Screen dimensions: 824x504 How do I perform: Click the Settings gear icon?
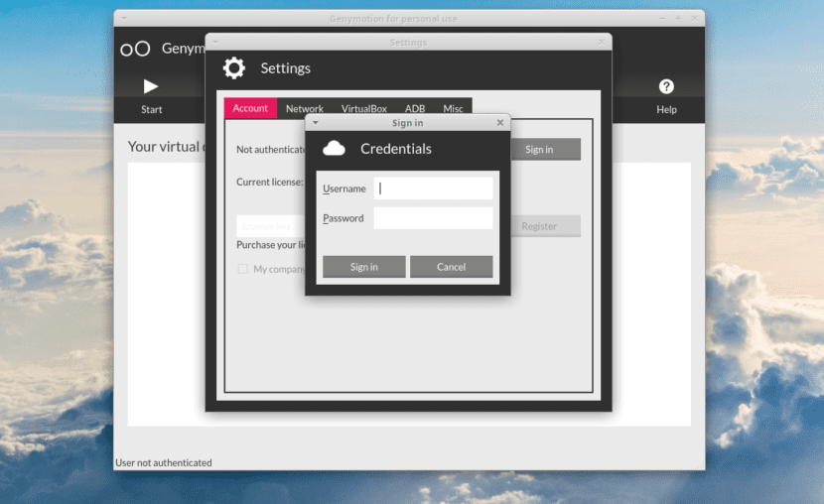[x=234, y=68]
